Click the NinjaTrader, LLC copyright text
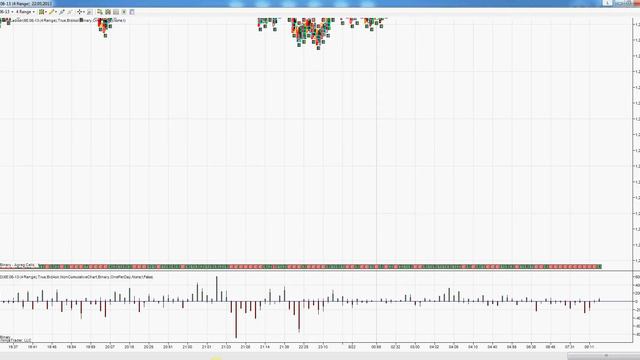The height and width of the screenshot is (360, 640). (x=16, y=340)
